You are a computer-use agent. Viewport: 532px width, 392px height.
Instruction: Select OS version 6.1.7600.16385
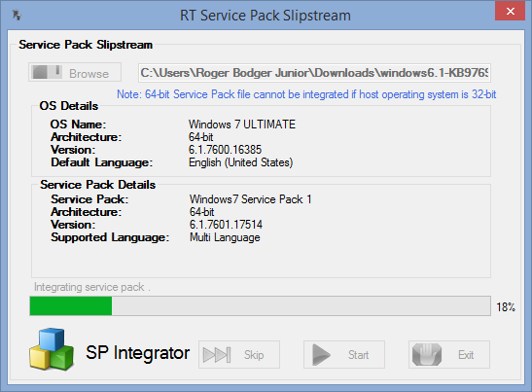point(225,150)
